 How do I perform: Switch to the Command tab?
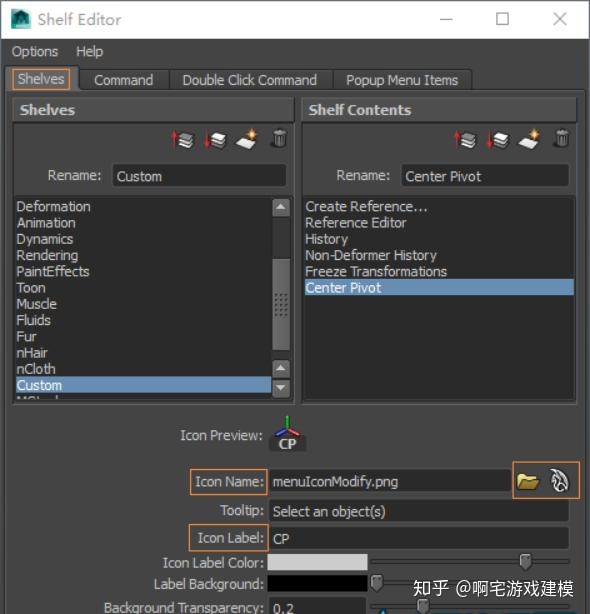tap(124, 80)
